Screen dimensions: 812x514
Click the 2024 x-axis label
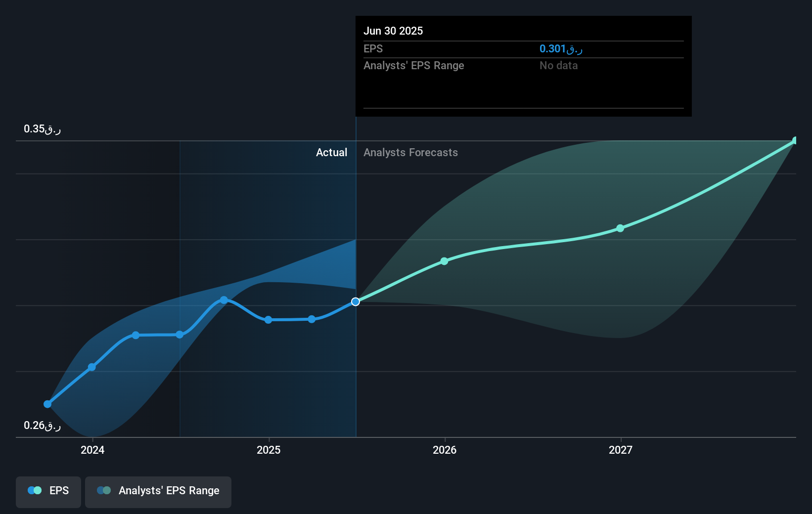92,450
